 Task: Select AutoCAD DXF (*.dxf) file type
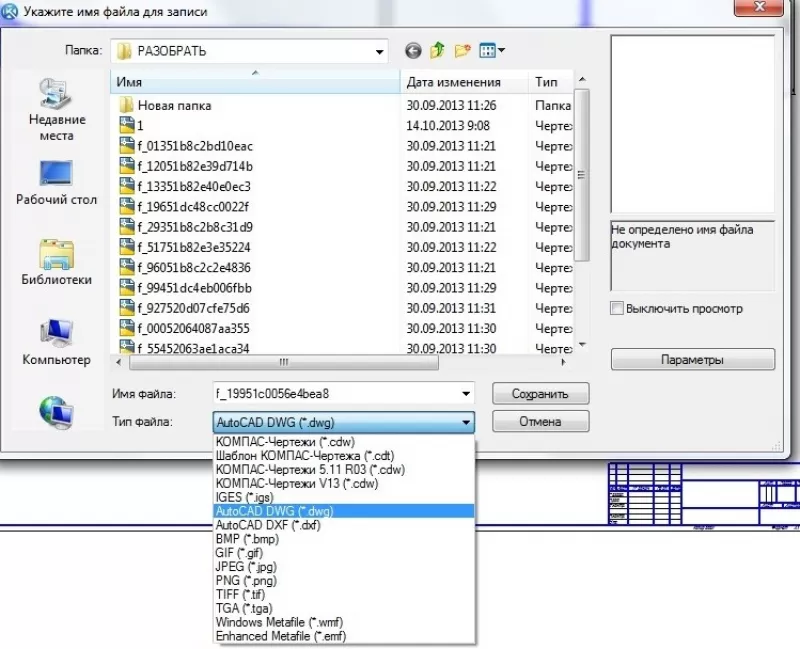(344, 525)
